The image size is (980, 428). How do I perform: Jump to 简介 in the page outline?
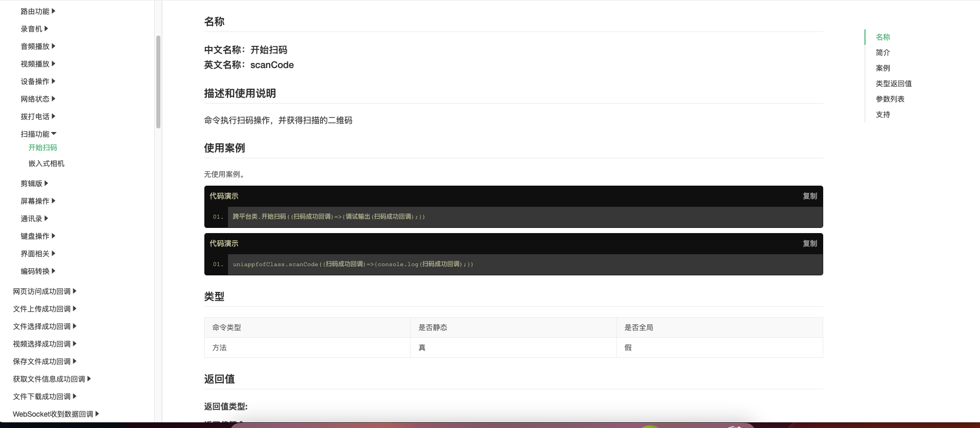[x=883, y=53]
